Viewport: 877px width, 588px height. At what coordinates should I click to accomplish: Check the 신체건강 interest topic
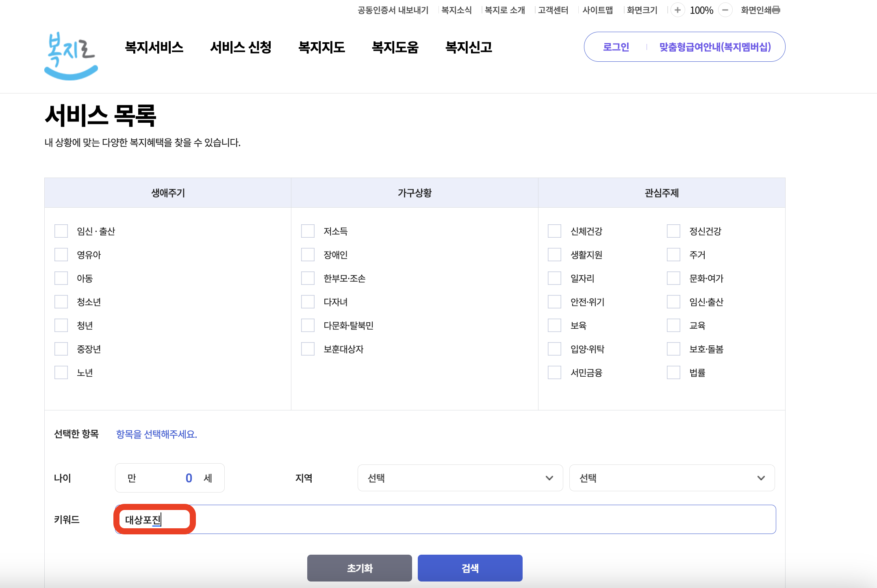[x=554, y=231]
